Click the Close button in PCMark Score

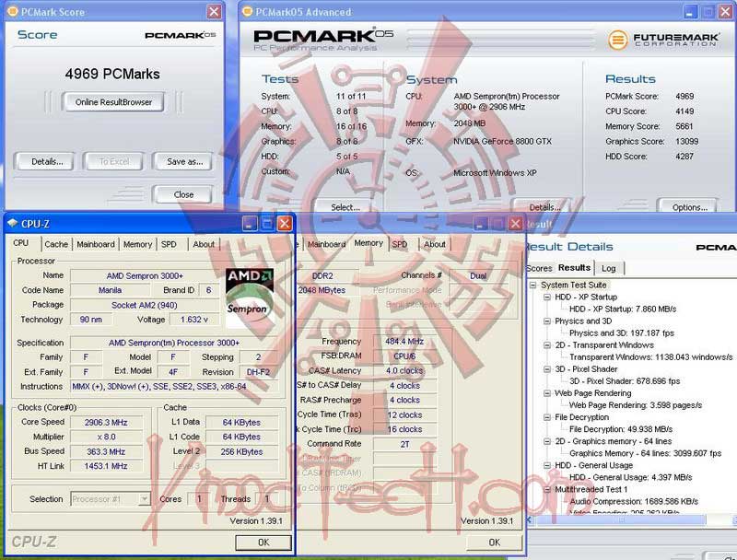pyautogui.click(x=183, y=194)
